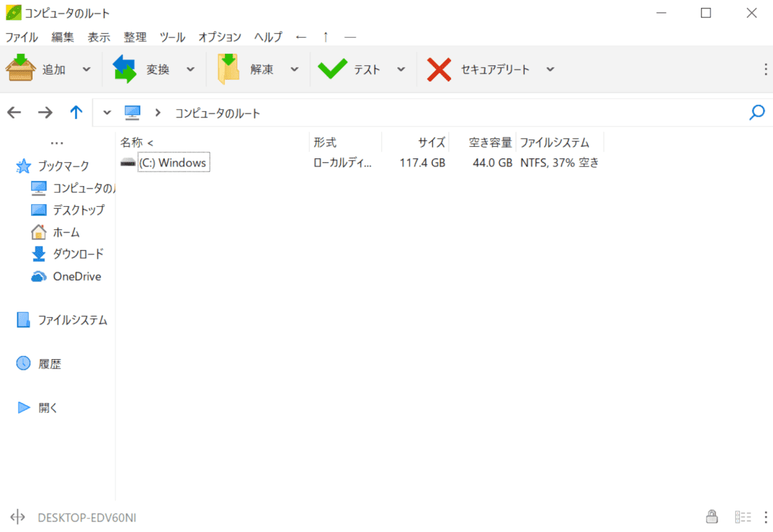Open the 整理 menu
This screenshot has width=773, height=532.
[x=135, y=37]
